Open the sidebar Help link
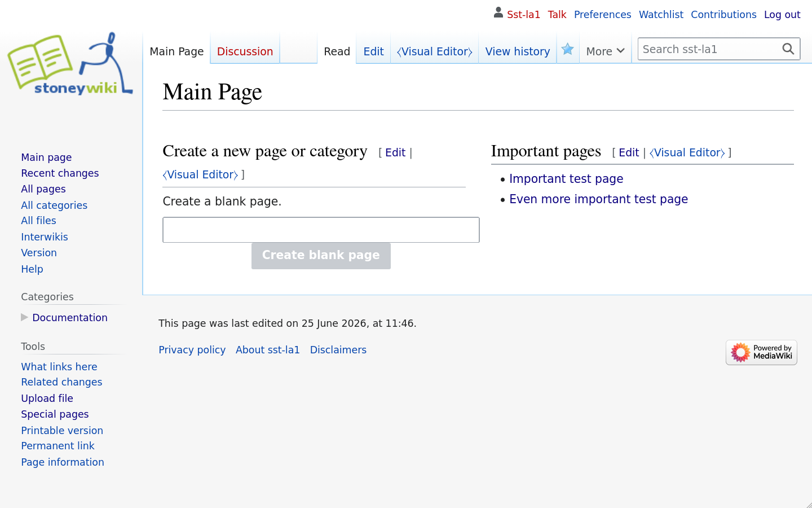812x508 pixels. (x=32, y=269)
